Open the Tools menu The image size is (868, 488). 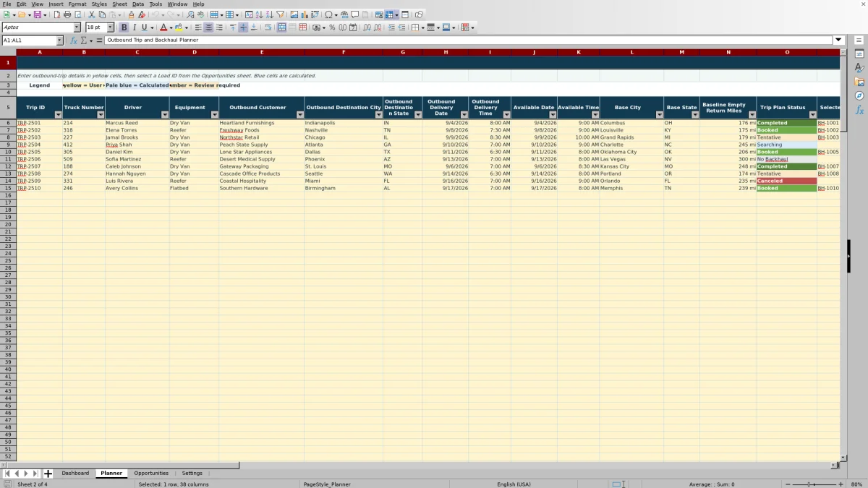(156, 4)
